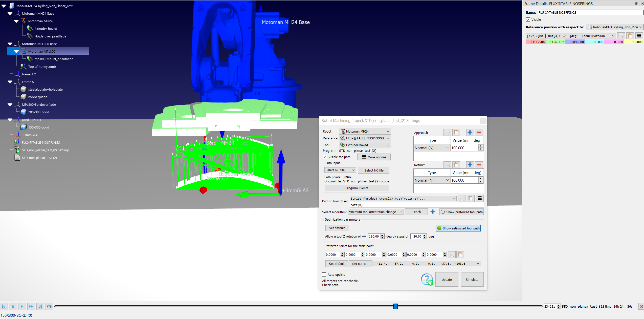Click the add Approach movement plus icon

470,132
